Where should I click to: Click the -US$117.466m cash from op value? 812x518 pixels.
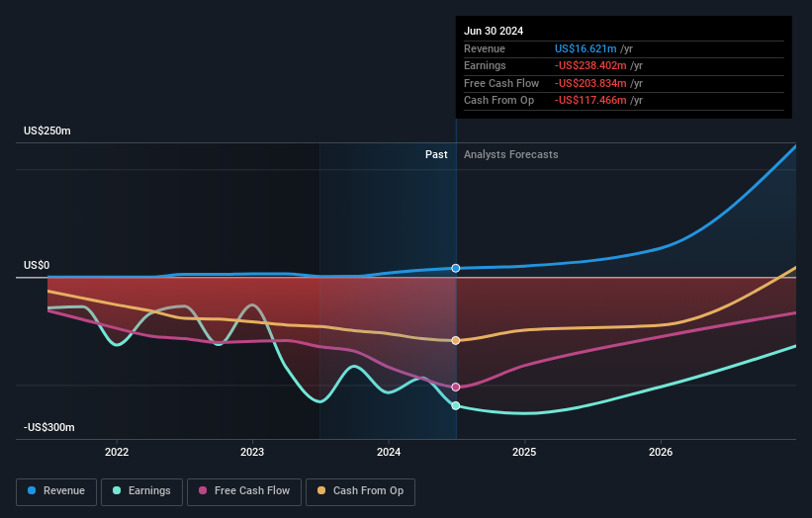click(x=590, y=101)
